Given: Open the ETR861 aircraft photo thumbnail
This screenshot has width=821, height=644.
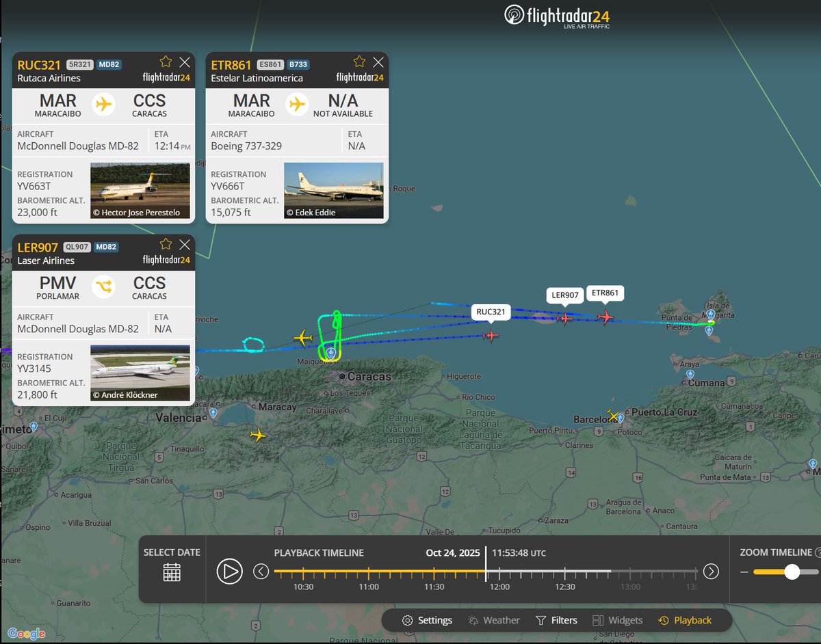Looking at the screenshot, I should click(x=334, y=191).
